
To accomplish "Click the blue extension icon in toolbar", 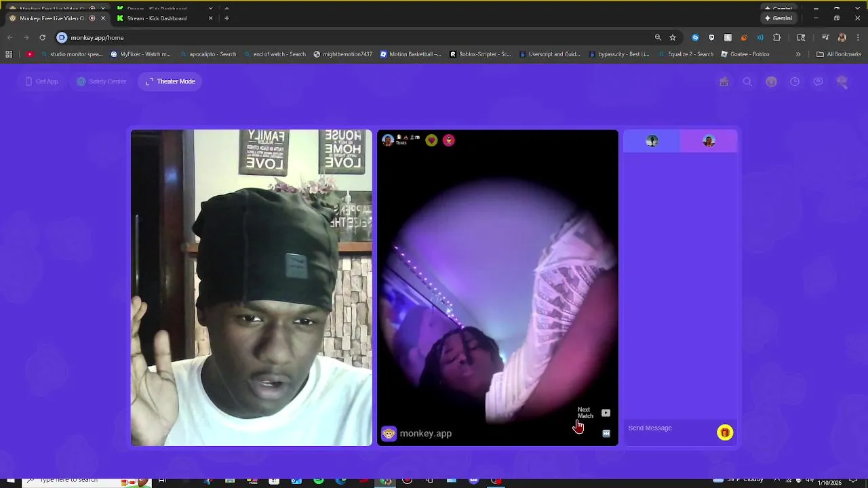I will (x=695, y=38).
